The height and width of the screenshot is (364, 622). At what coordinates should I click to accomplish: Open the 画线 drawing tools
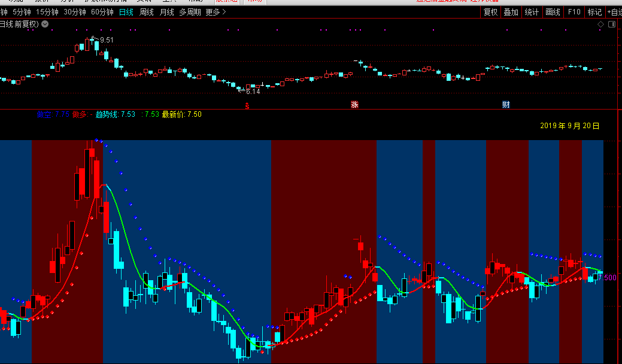point(553,12)
